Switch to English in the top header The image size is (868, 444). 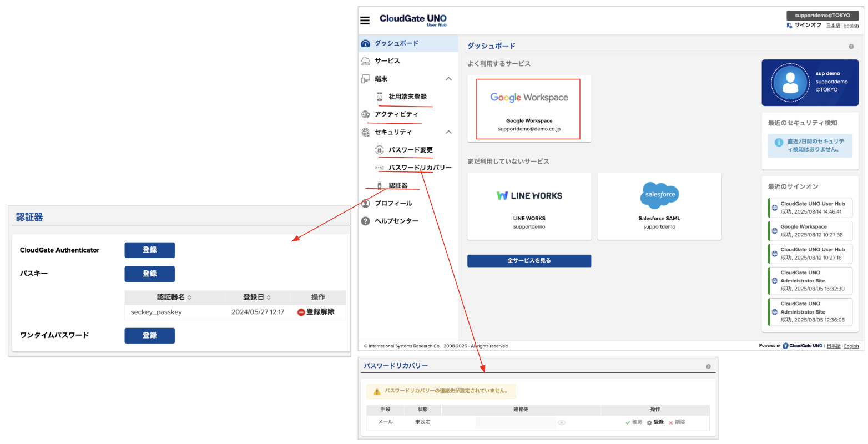851,26
